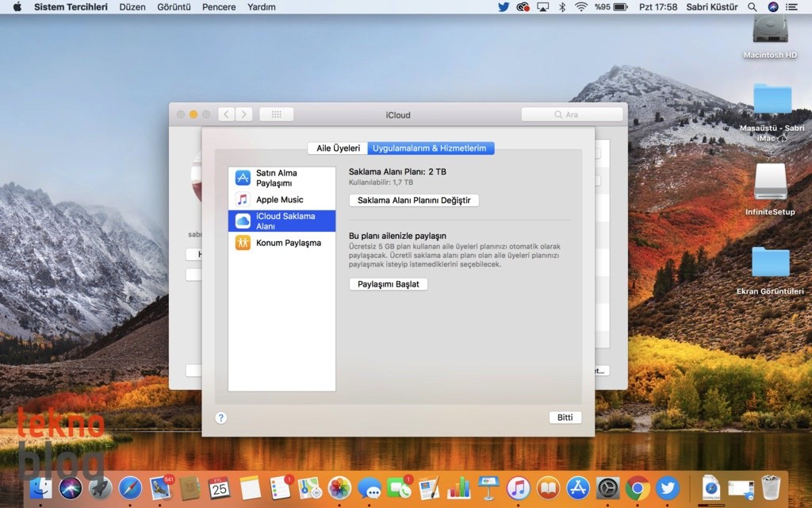812x508 pixels.
Task: Select InfiniteSetup disk on desktop
Action: click(x=770, y=189)
